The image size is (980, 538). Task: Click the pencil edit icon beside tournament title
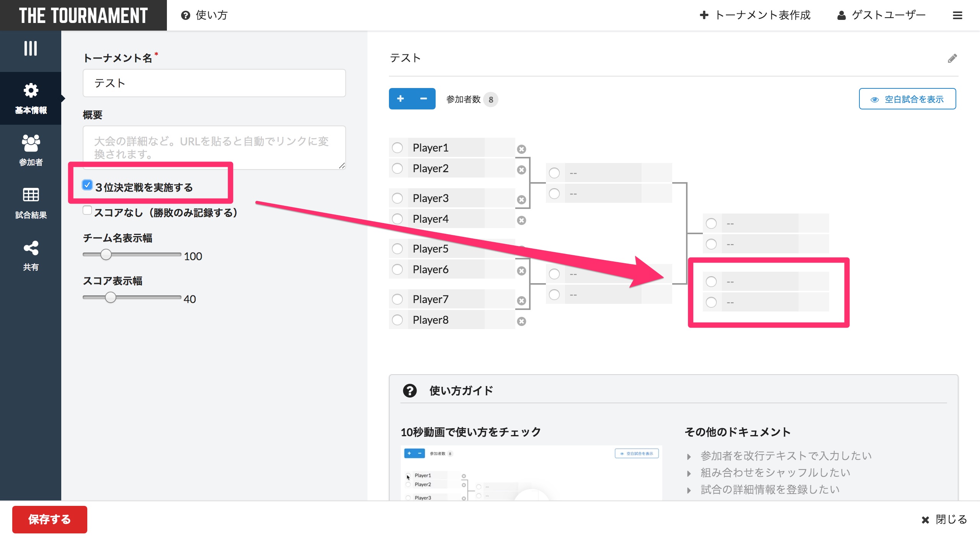(952, 58)
